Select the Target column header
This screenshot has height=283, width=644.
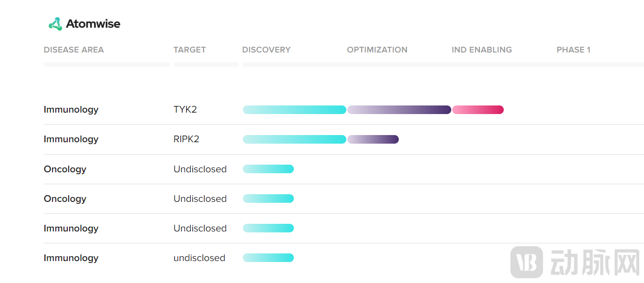click(189, 50)
